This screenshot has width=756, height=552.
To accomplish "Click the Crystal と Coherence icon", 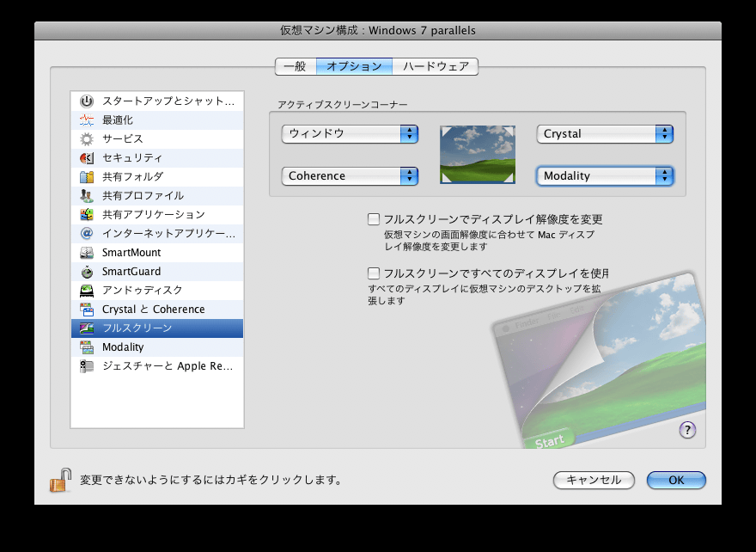I will (x=86, y=310).
